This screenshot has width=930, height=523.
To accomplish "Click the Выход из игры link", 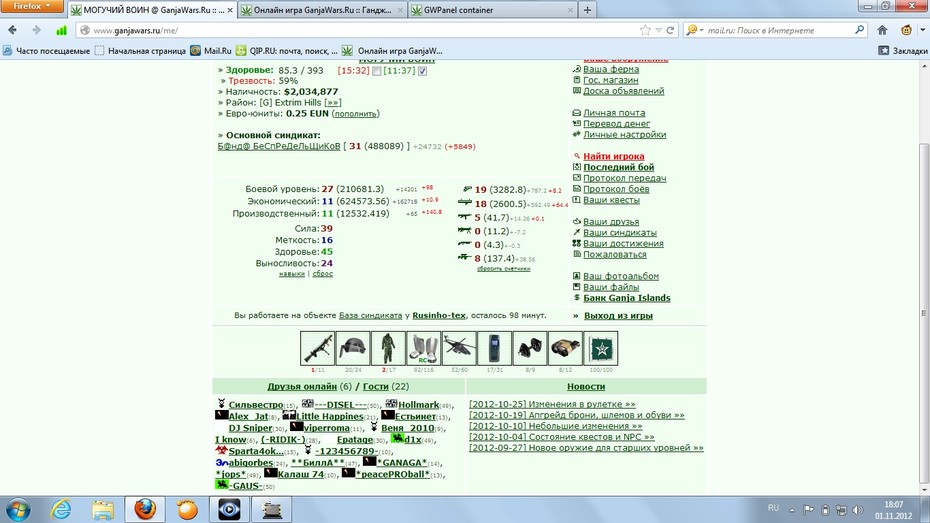I will pyautogui.click(x=618, y=316).
